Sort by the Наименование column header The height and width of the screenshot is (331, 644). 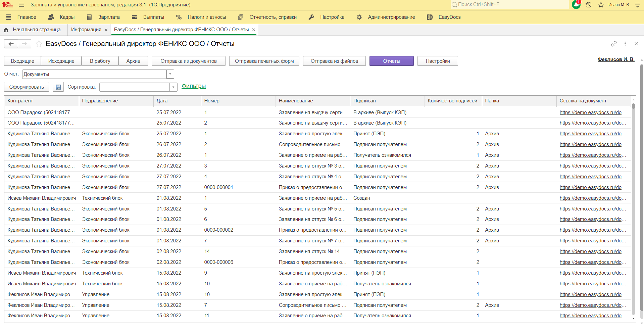pos(313,101)
